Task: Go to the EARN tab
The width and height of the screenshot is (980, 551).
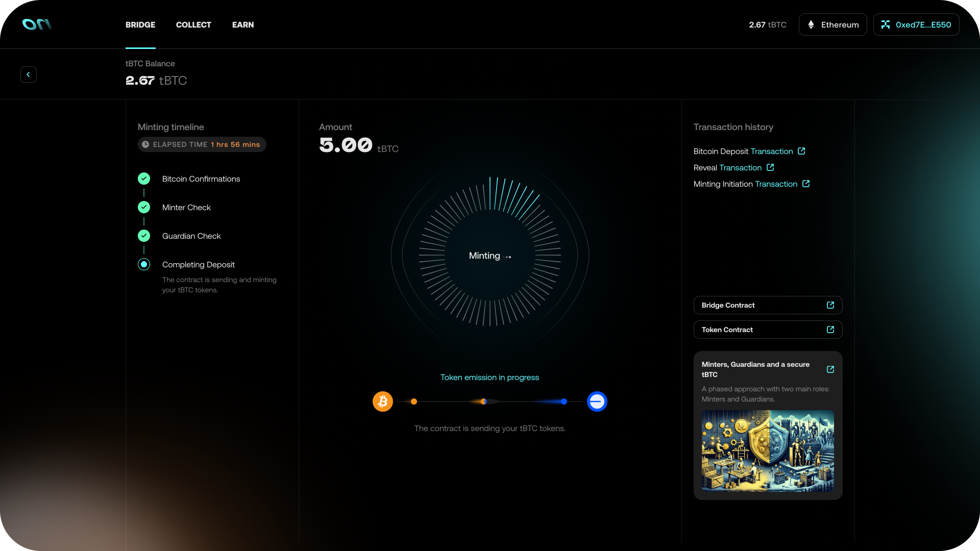Action: click(243, 24)
